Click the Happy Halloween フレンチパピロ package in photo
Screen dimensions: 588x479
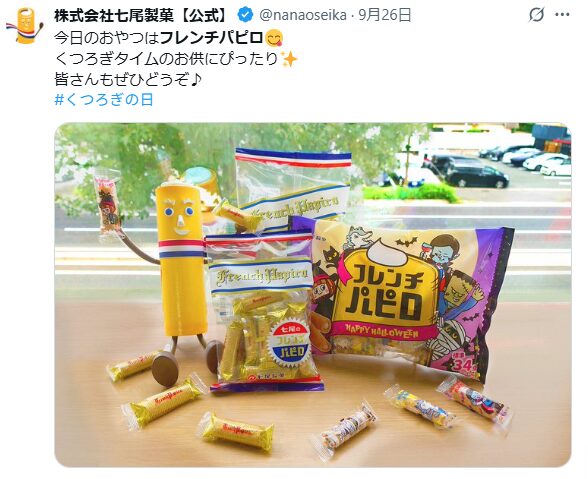pyautogui.click(x=405, y=296)
